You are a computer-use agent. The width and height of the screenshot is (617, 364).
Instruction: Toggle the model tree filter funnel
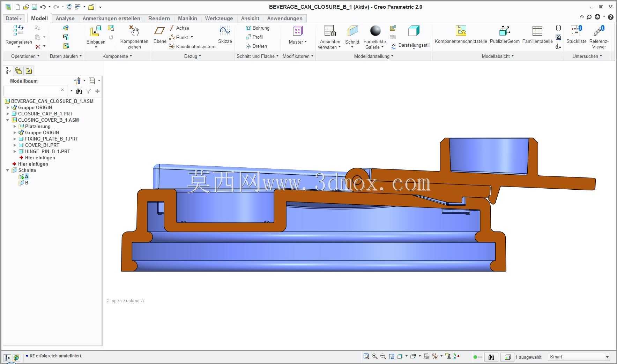89,91
